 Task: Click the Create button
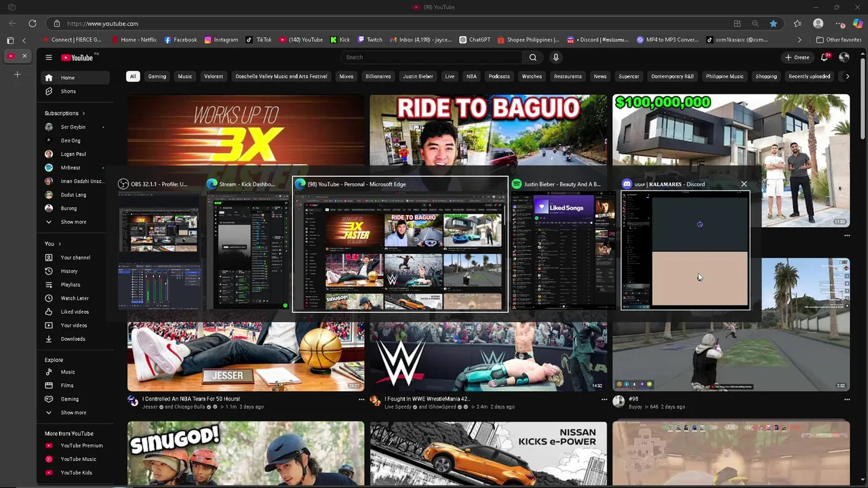pyautogui.click(x=797, y=58)
